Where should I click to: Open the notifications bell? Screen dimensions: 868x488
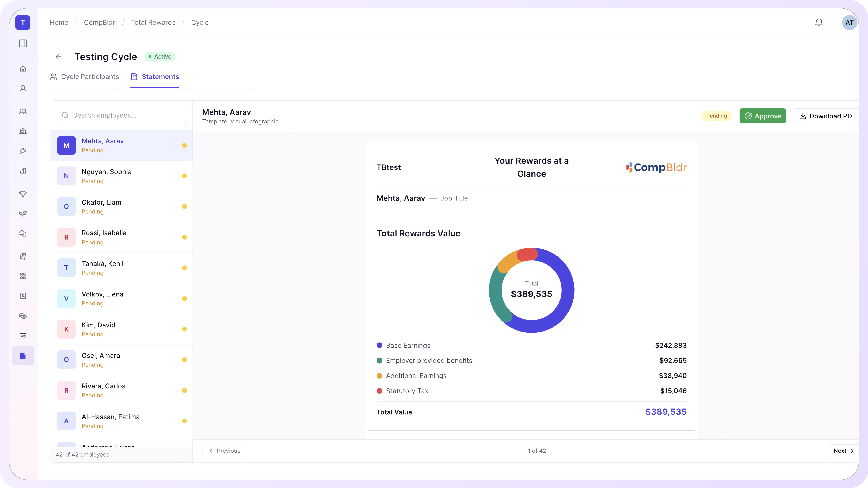click(x=819, y=23)
